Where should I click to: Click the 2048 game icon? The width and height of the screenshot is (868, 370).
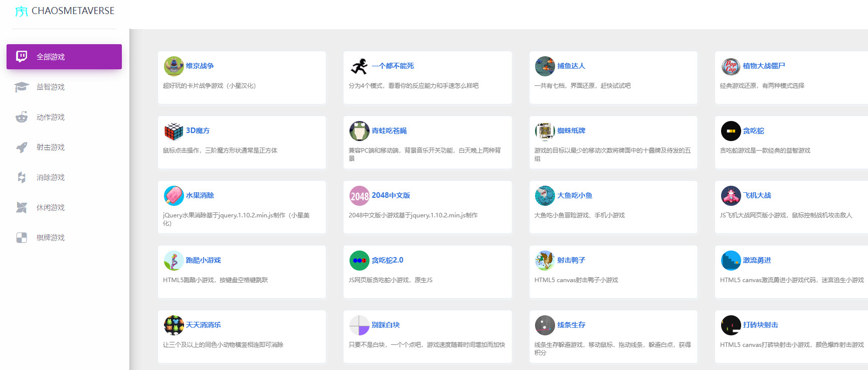[359, 196]
